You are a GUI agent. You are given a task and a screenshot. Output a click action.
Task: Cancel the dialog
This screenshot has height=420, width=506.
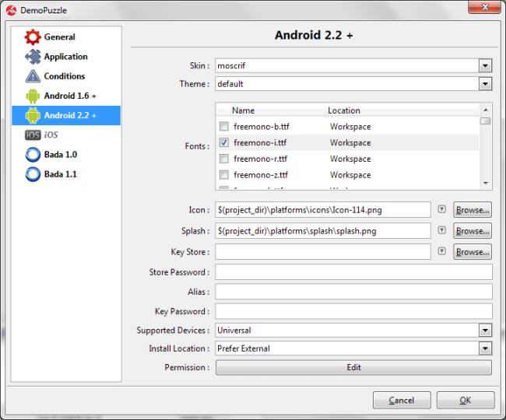[402, 401]
